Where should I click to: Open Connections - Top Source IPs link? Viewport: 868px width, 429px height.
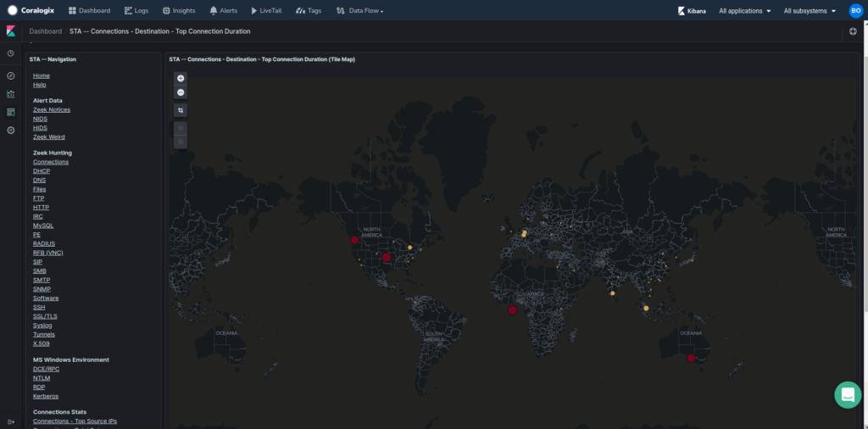coord(75,421)
